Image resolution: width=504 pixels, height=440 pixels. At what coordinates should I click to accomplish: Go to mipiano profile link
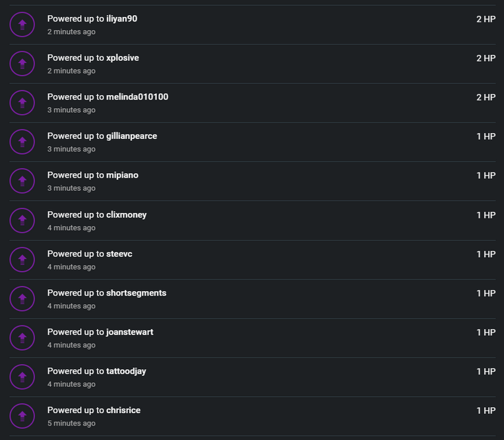pyautogui.click(x=122, y=175)
